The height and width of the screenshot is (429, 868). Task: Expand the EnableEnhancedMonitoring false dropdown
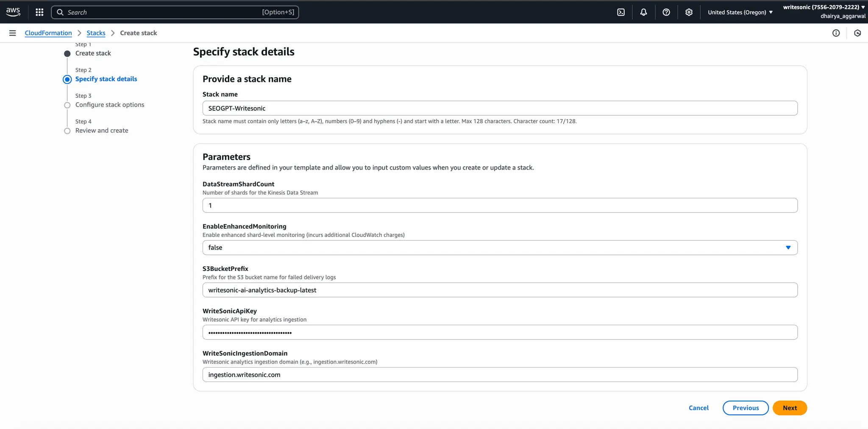(500, 248)
